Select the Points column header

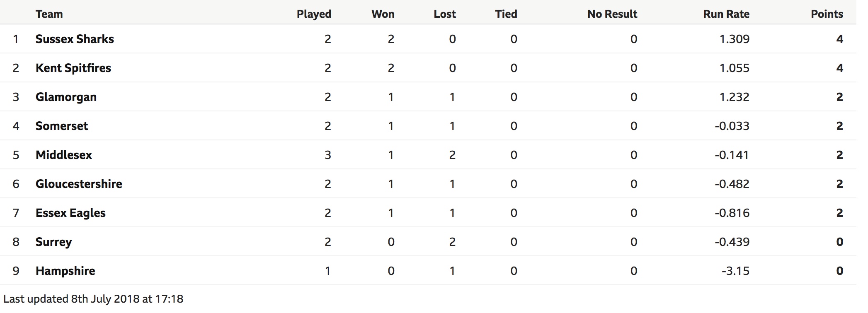(x=827, y=14)
